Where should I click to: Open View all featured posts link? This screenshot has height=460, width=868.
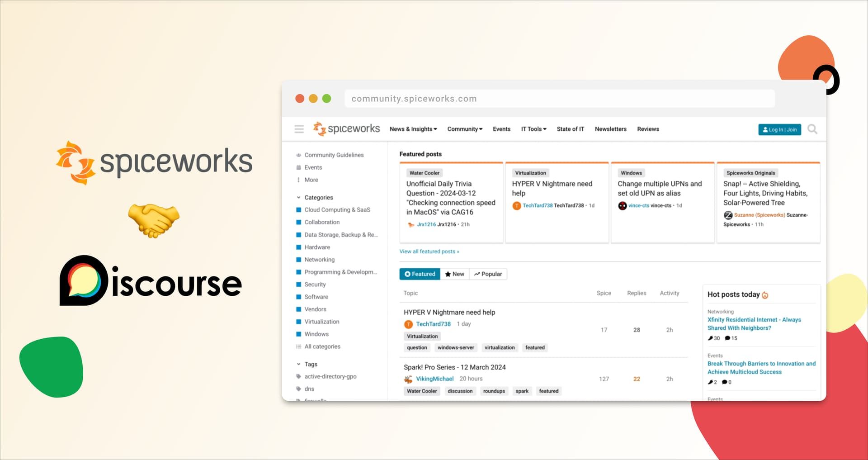(x=429, y=251)
